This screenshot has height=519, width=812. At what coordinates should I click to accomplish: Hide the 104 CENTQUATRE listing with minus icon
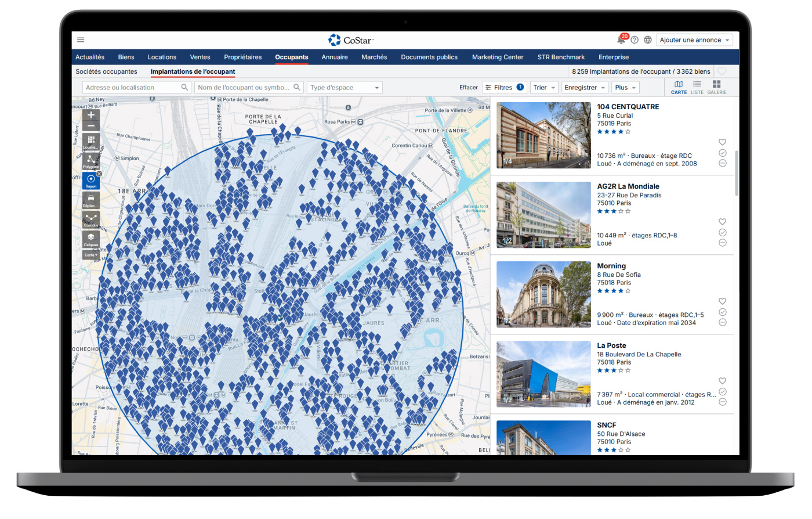point(722,163)
